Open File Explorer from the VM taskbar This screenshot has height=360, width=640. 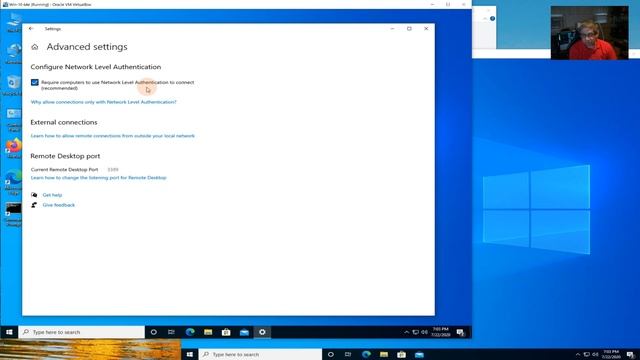pos(208,332)
